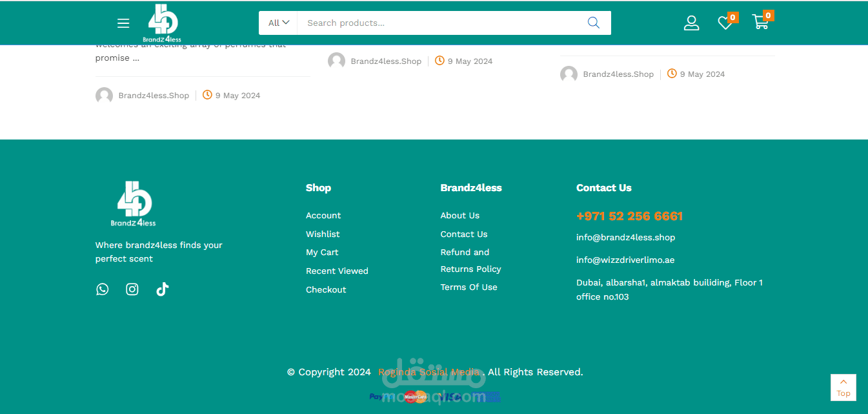Screen dimensions: 868x414
Task: Open the Wishlist footer link
Action: (x=323, y=234)
